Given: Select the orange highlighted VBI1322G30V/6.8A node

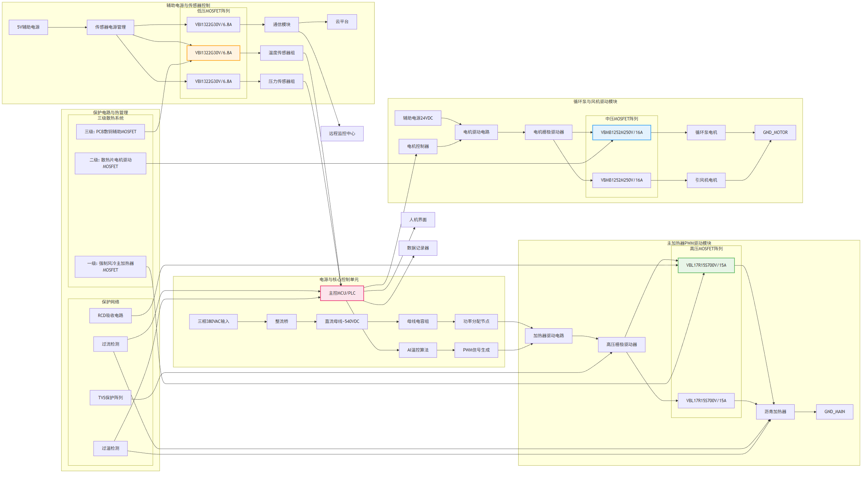Looking at the screenshot, I should point(213,53).
